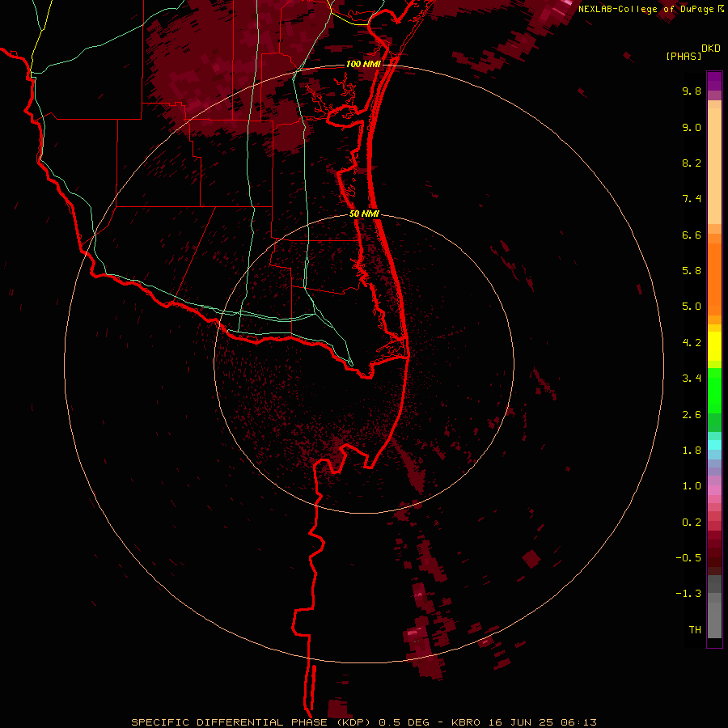Click the yellow band of the colorbar
This screenshot has width=728, height=728.
714,346
